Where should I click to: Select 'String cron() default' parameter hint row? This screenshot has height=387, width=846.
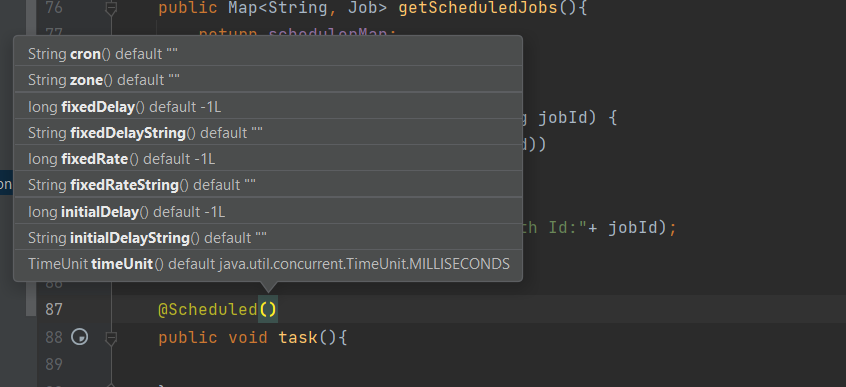click(x=268, y=53)
